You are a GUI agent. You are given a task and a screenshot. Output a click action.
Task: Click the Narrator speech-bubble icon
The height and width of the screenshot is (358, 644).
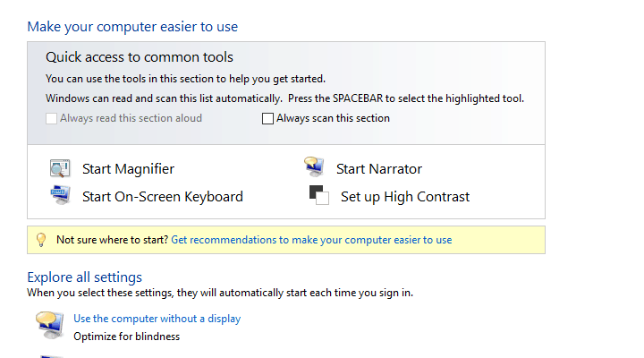point(314,167)
